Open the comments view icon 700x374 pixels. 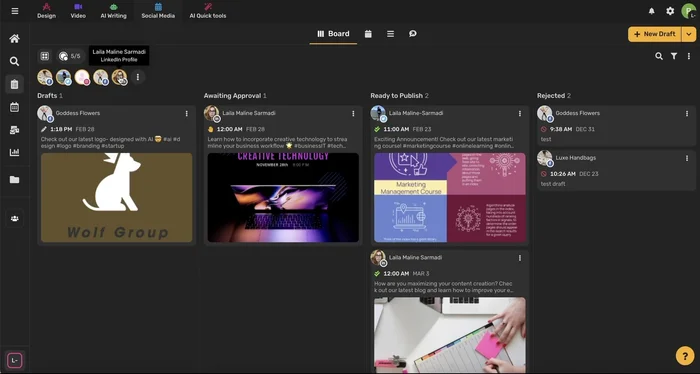pos(412,34)
